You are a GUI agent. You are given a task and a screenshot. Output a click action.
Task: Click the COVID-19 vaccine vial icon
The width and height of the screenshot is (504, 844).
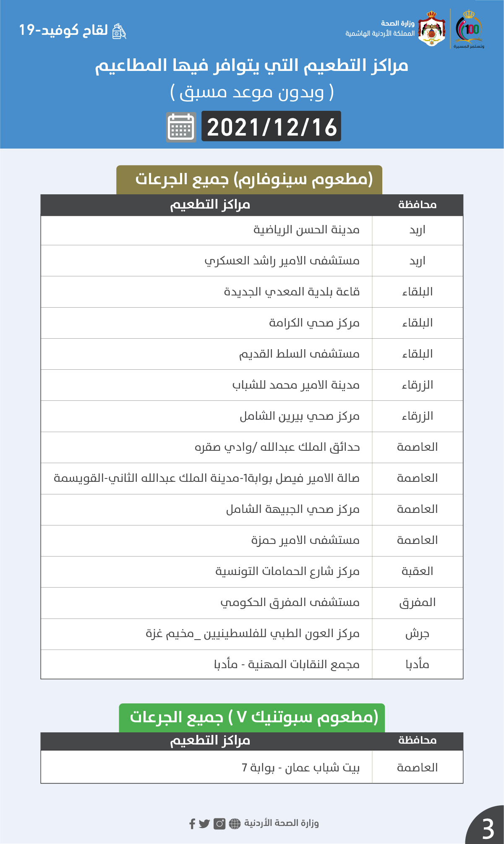pos(119,31)
